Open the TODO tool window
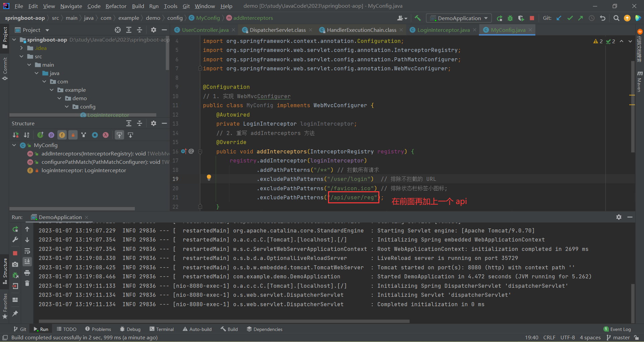 [x=66, y=329]
